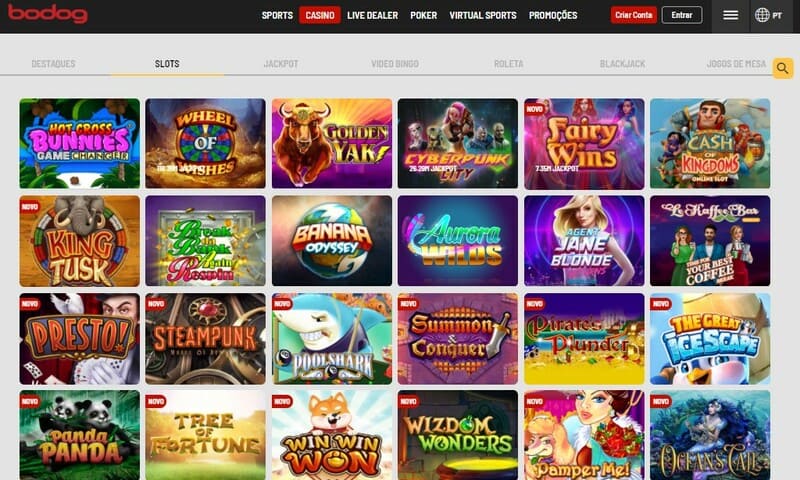Click the globe language icon
The height and width of the screenshot is (480, 800).
[762, 15]
